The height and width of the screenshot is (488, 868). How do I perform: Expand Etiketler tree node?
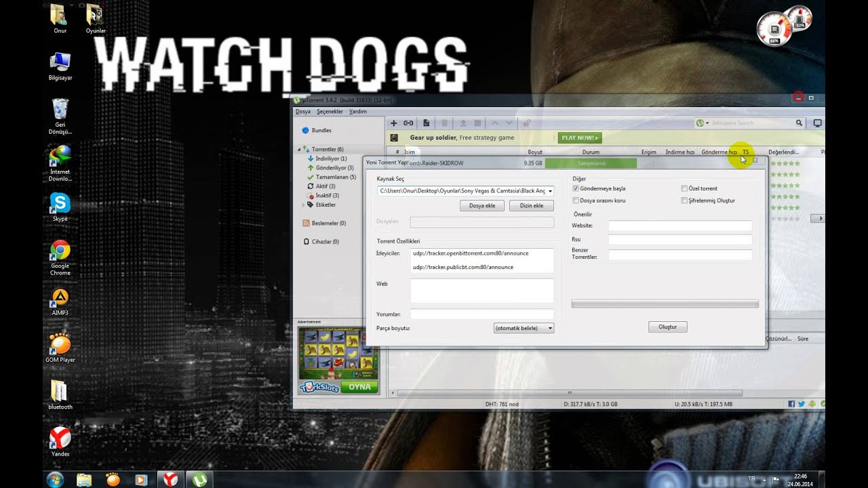pos(304,205)
